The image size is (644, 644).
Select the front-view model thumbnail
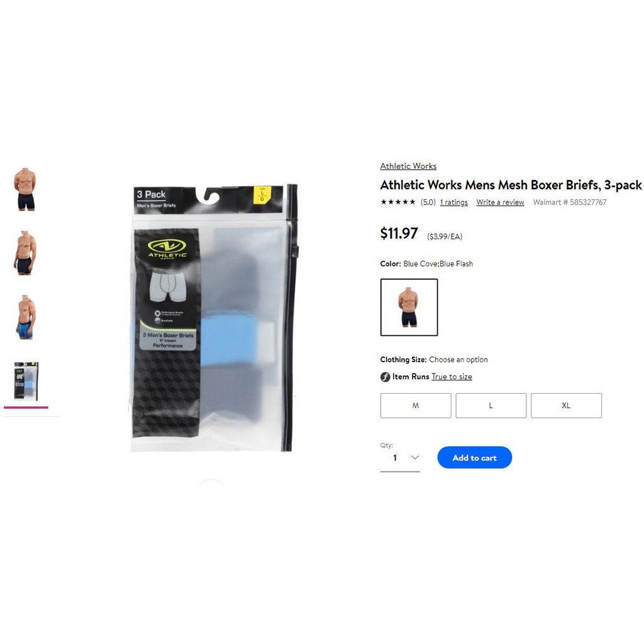coord(25,189)
